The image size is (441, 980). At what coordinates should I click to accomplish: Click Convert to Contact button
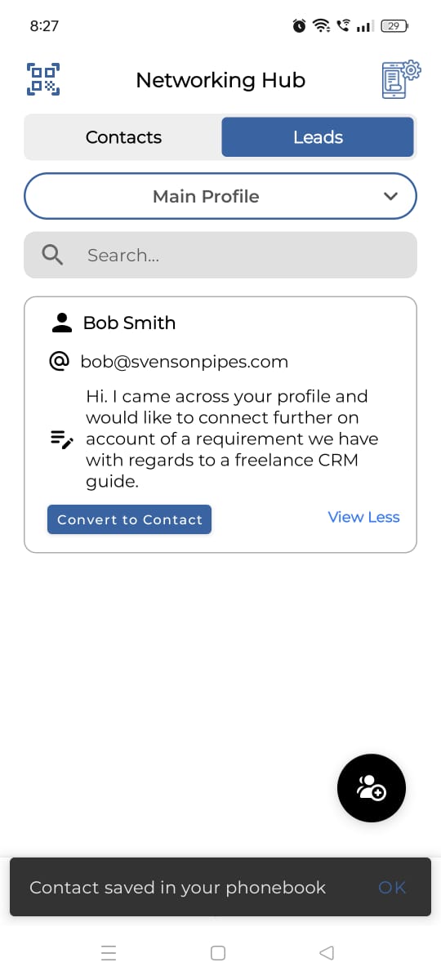[x=130, y=519]
